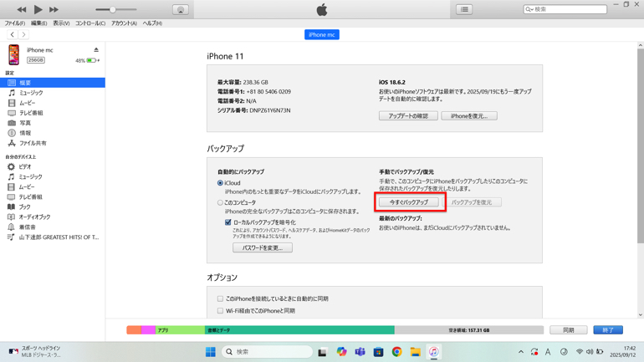This screenshot has height=362, width=644.
Task: Go back with the left chevron arrow
Action: point(12,35)
